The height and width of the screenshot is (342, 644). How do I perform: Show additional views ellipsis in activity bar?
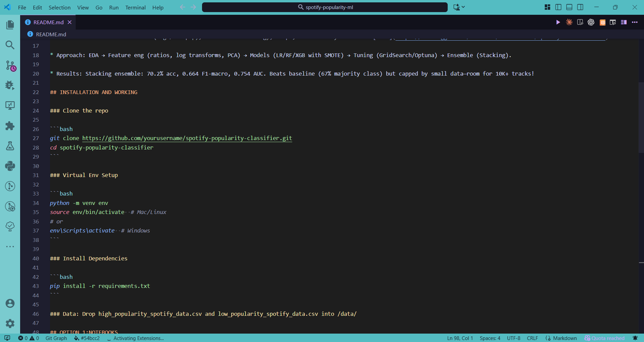click(10, 246)
